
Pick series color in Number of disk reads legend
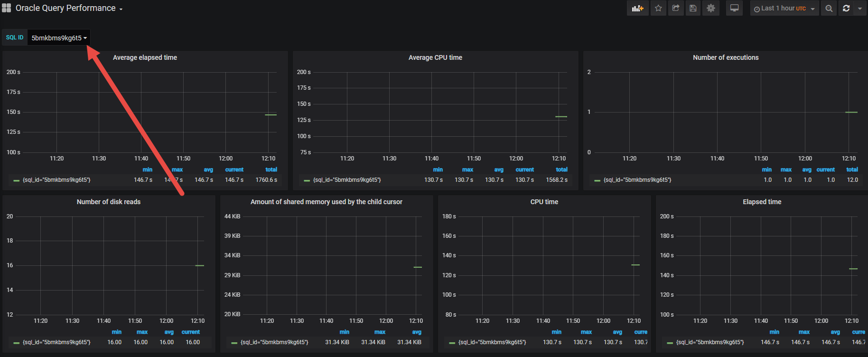click(x=16, y=343)
